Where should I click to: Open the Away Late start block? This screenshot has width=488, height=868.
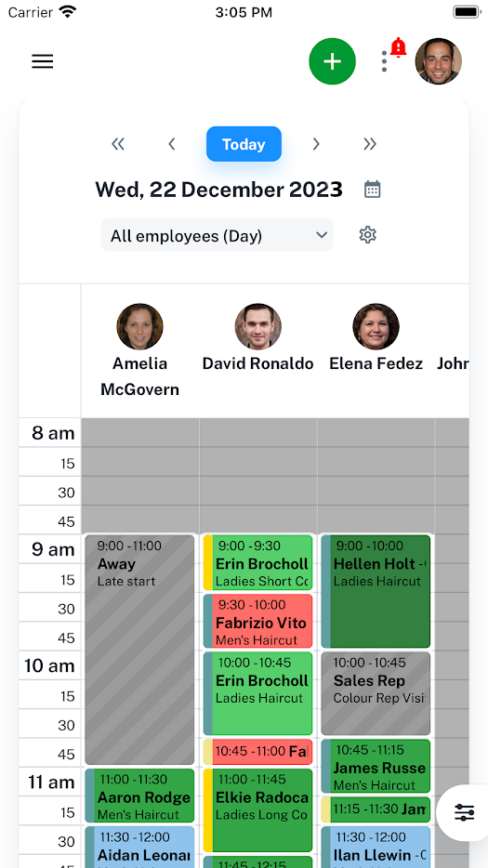click(139, 650)
